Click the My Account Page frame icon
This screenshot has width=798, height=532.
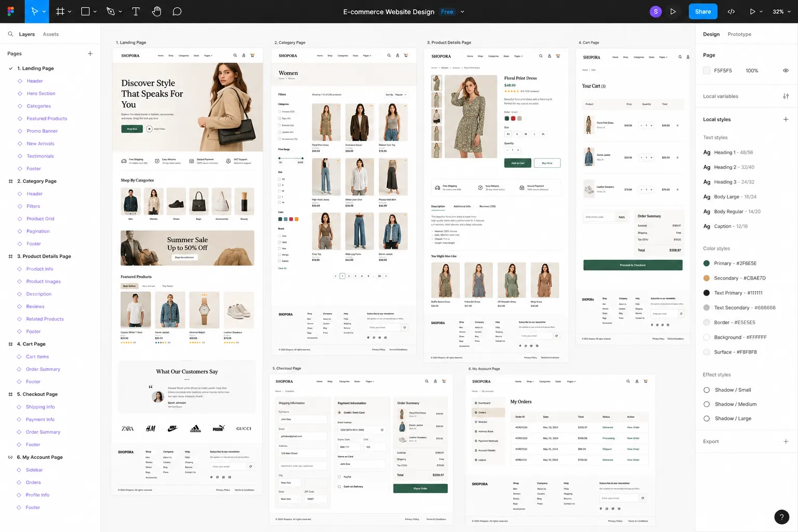(10, 457)
